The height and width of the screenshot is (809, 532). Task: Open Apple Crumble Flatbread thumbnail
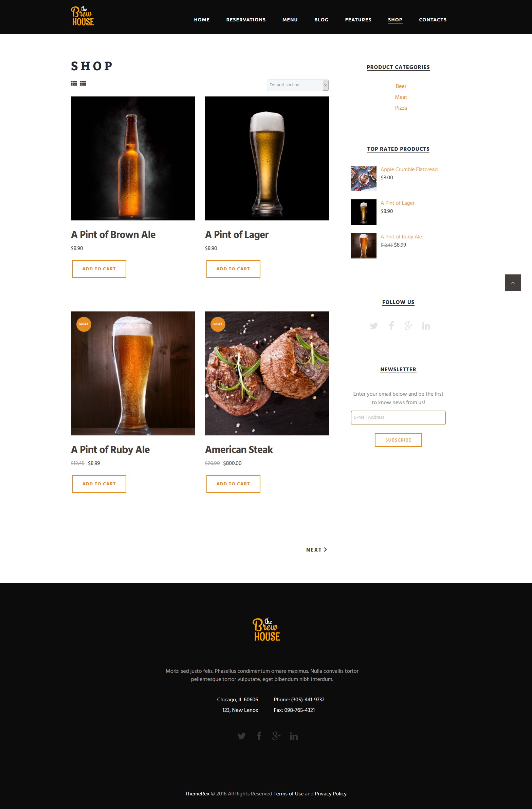(364, 178)
